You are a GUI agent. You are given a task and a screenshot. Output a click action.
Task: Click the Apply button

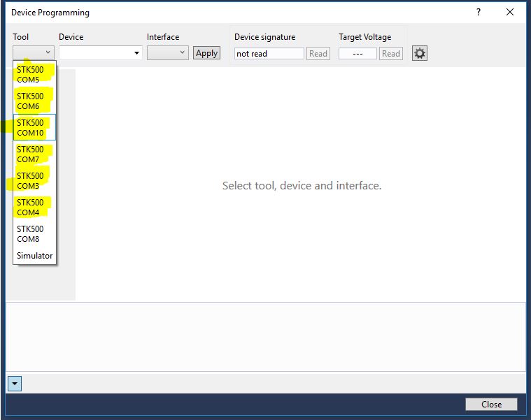(x=206, y=53)
